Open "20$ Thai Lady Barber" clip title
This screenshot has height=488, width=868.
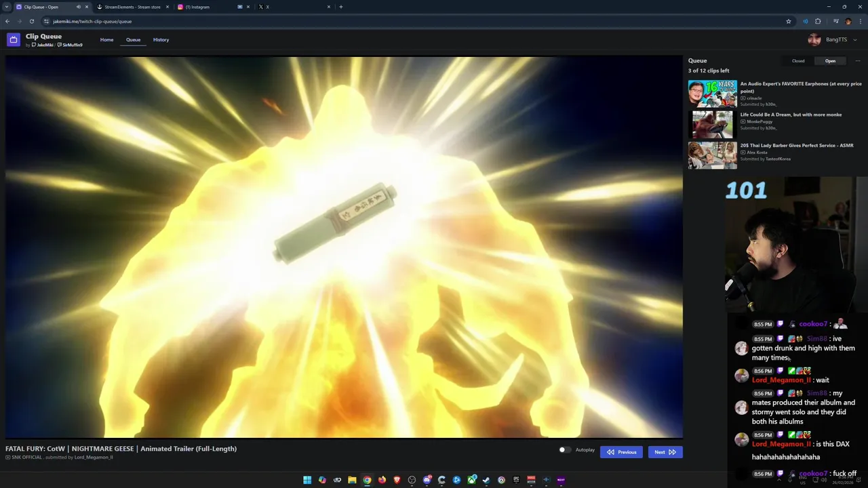tap(797, 145)
